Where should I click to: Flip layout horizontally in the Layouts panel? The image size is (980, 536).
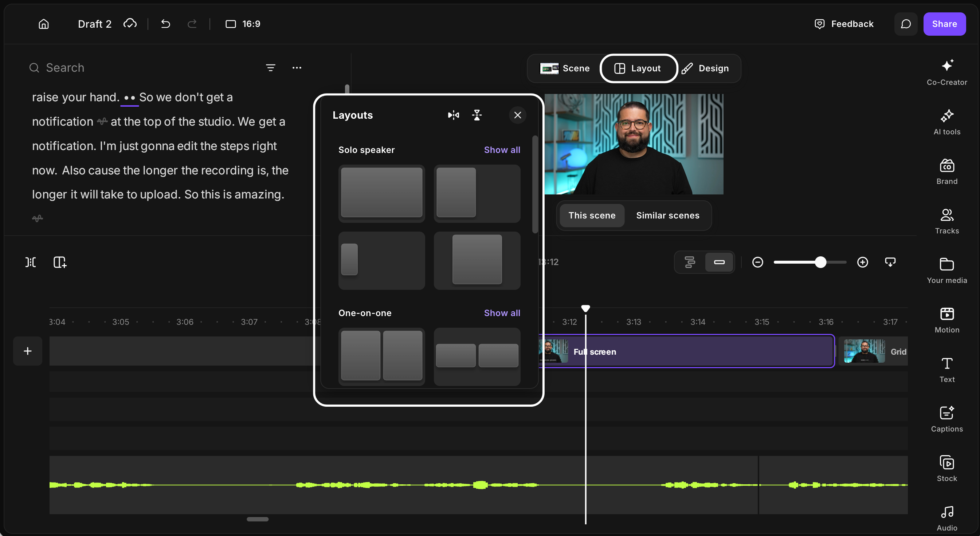tap(454, 115)
